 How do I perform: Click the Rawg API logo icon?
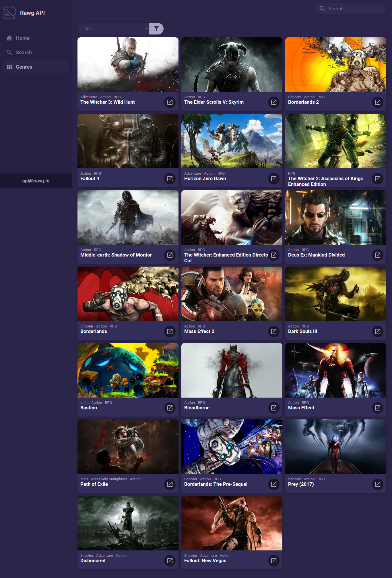[10, 13]
